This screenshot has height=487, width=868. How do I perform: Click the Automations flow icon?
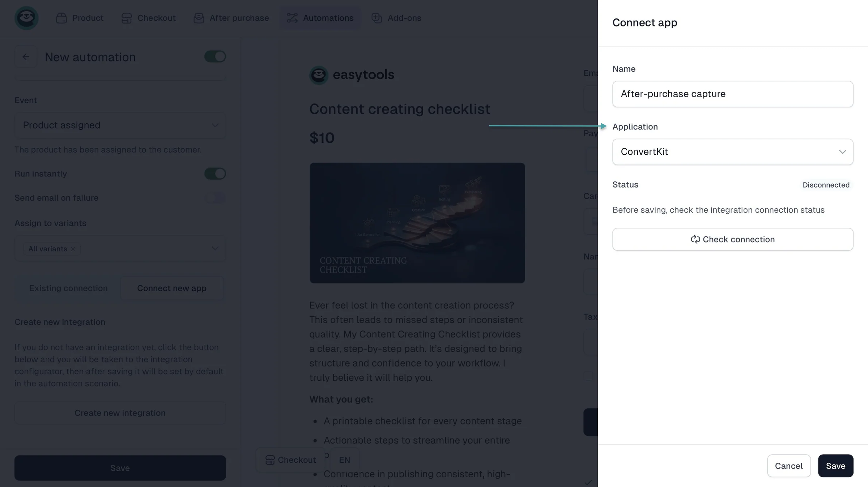[x=292, y=18]
